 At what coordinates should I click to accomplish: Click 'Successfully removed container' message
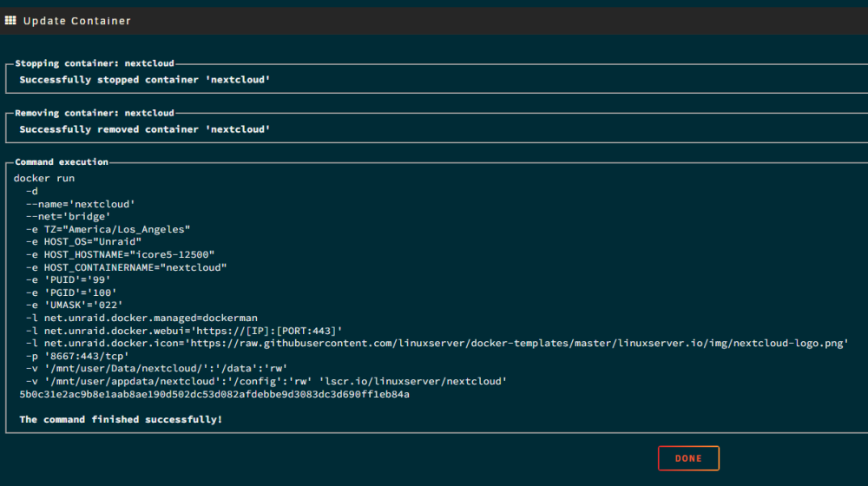point(144,129)
